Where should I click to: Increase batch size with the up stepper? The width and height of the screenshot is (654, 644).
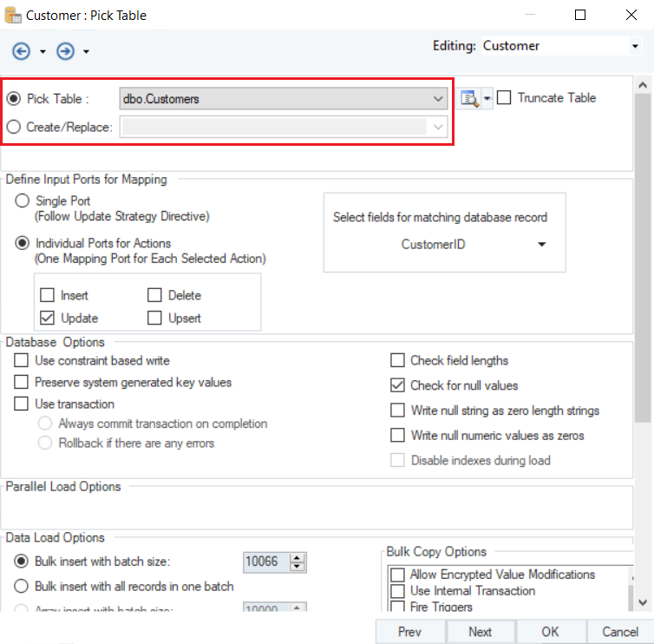pos(298,557)
